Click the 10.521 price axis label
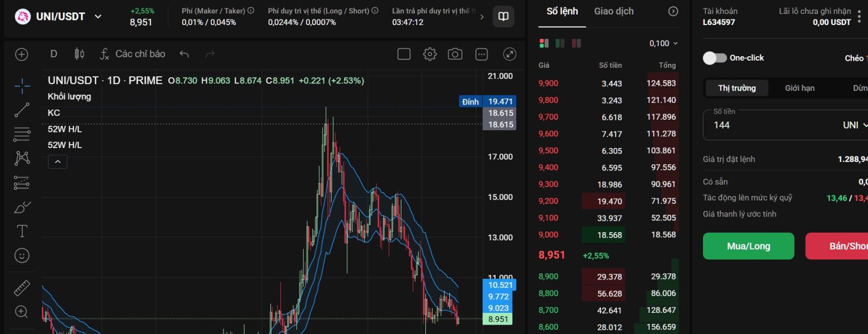Screen dimensions: 868x334 (500, 284)
